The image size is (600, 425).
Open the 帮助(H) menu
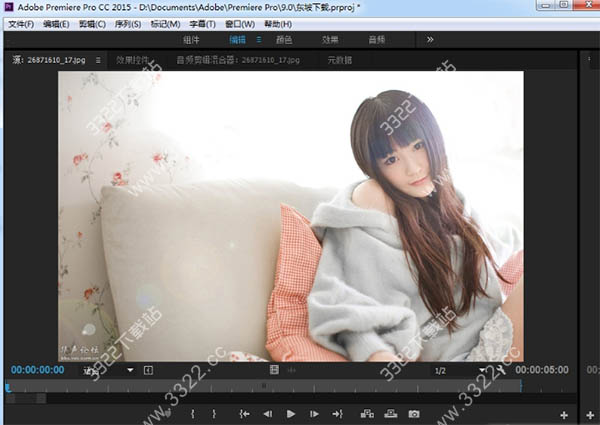(x=278, y=24)
